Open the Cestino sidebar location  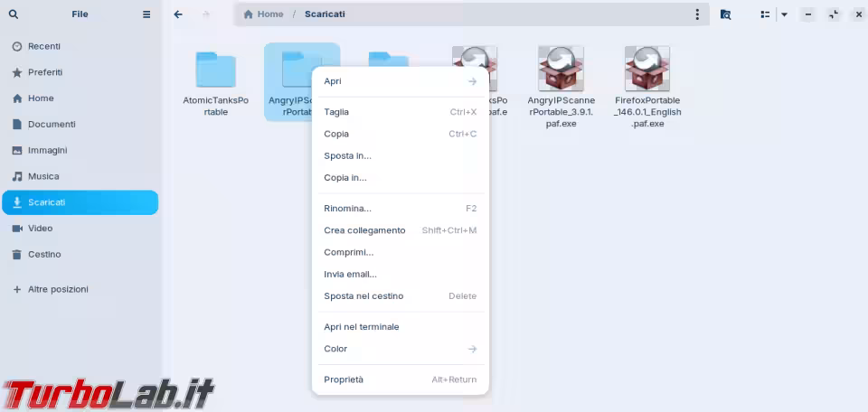[43, 255]
